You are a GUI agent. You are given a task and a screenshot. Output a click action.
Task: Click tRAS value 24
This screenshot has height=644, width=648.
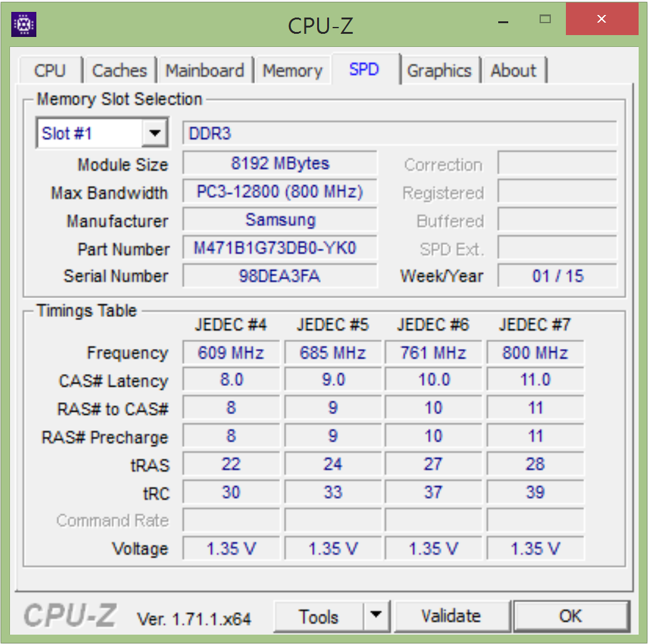(x=333, y=464)
